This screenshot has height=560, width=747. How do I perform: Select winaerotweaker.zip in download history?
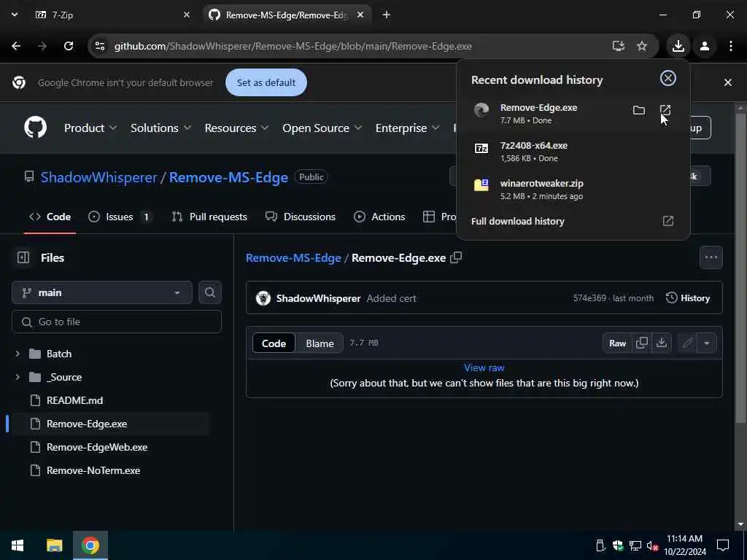(x=573, y=189)
